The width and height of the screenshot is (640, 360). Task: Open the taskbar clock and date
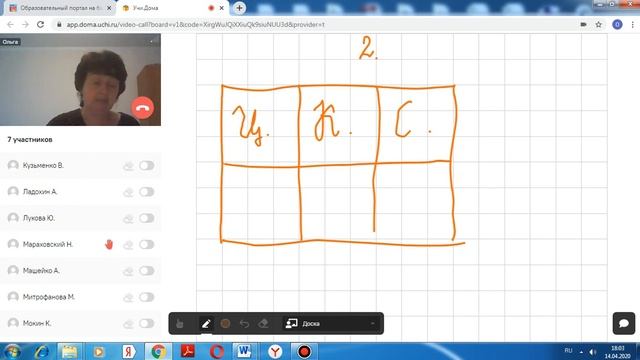click(618, 352)
